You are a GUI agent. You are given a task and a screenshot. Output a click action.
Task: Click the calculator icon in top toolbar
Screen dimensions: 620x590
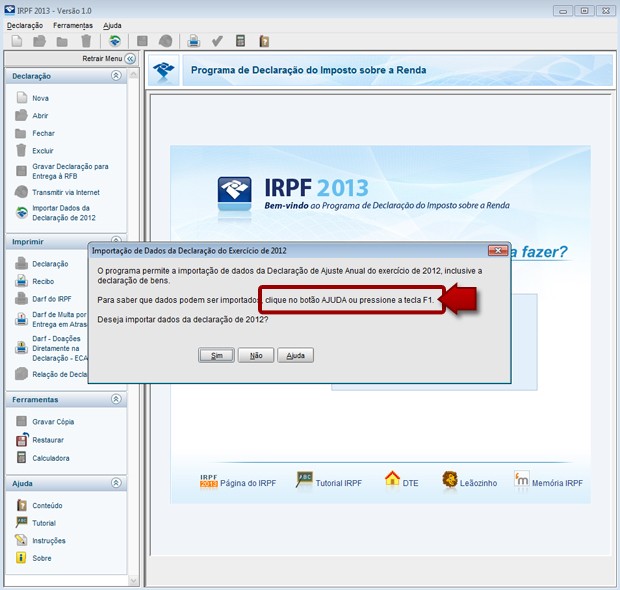(241, 41)
